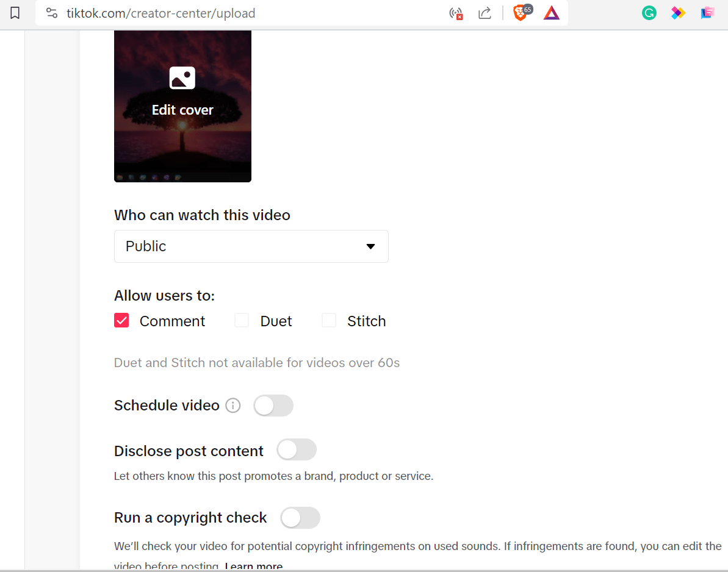Share this page via share icon
The image size is (728, 572).
[x=485, y=13]
